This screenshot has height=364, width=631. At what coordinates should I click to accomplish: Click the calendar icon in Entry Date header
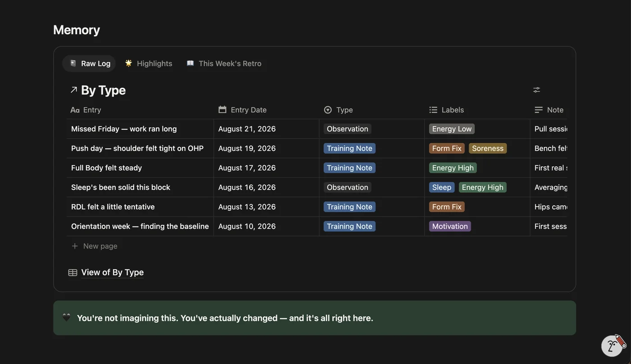coord(222,109)
